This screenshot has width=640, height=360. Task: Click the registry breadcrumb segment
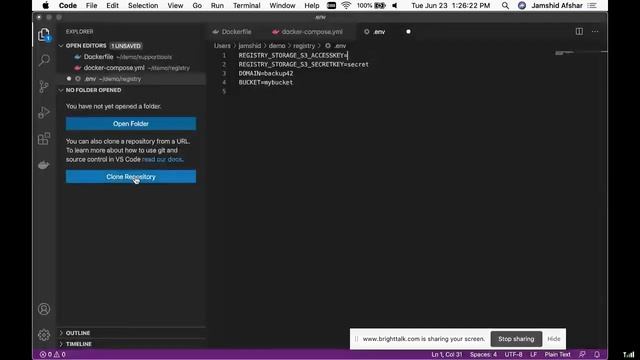coord(304,46)
